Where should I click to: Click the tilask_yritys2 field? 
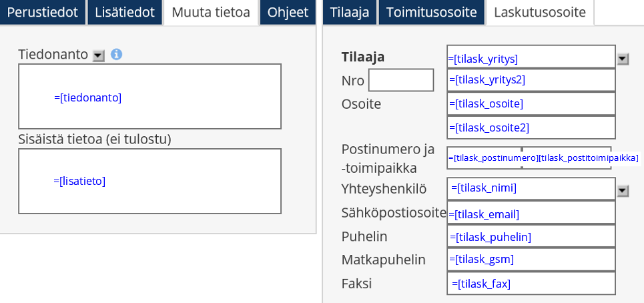(x=531, y=80)
